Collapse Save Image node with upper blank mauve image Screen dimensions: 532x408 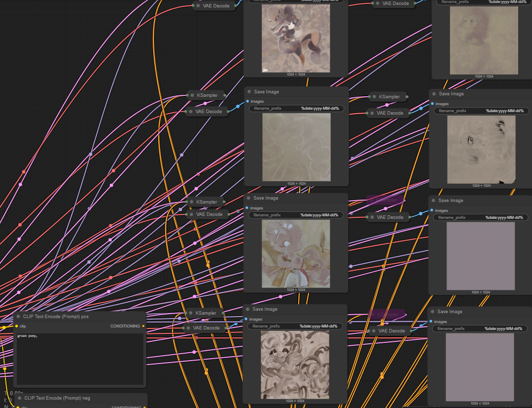click(434, 201)
